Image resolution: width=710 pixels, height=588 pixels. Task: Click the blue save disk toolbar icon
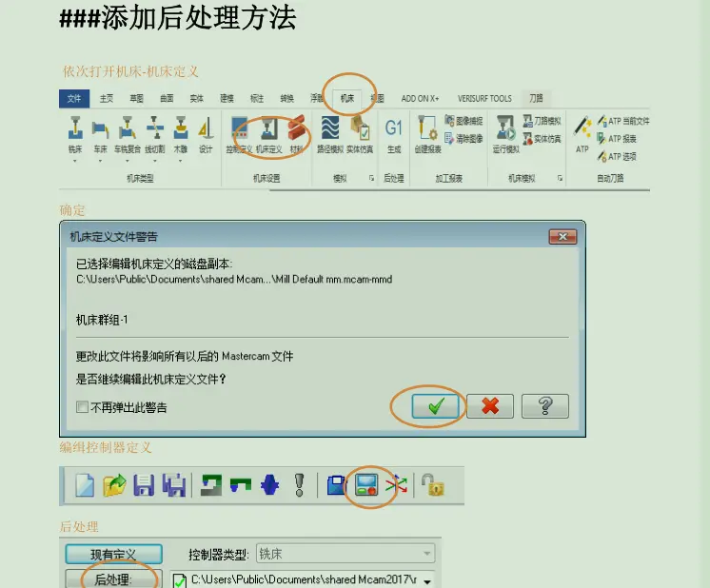pyautogui.click(x=336, y=485)
